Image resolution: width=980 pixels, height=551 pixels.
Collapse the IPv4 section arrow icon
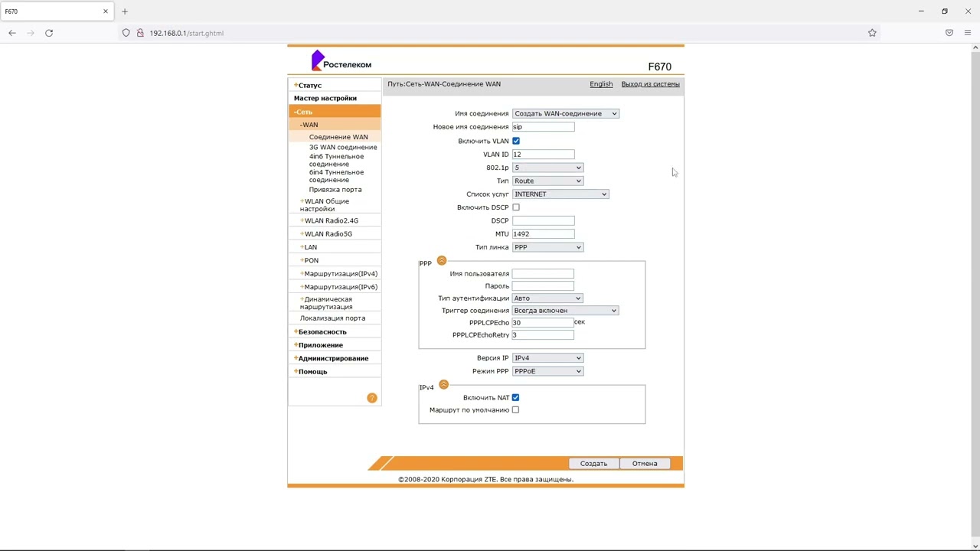pyautogui.click(x=443, y=385)
